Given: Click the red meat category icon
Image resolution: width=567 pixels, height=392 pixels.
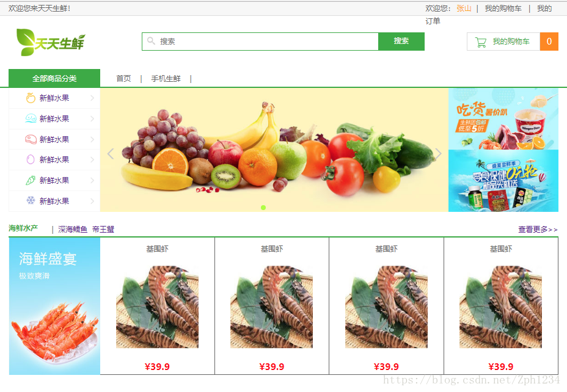Looking at the screenshot, I should click(31, 139).
